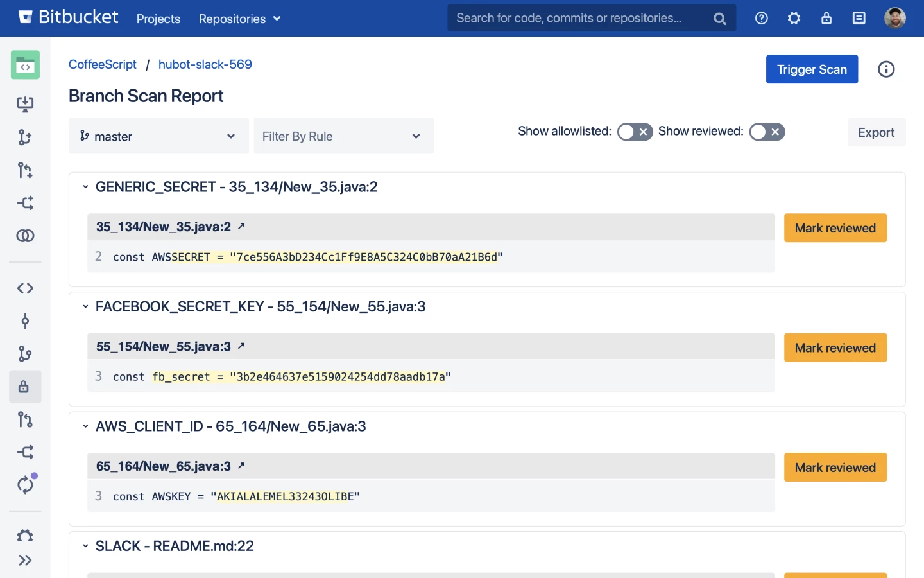Collapse the GENERIC_SECRET finding section
The height and width of the screenshot is (578, 924).
85,187
